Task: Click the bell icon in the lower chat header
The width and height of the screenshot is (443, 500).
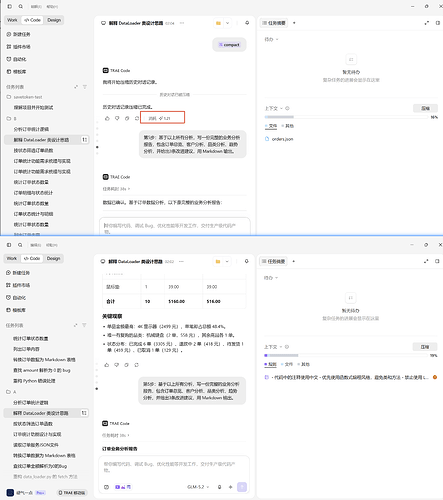Action: click(x=246, y=261)
